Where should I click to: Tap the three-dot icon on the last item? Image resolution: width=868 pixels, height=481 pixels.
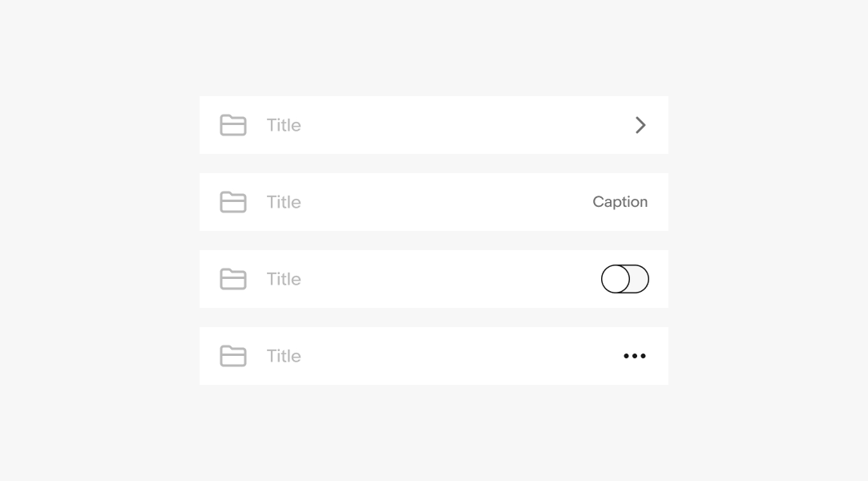tap(634, 356)
